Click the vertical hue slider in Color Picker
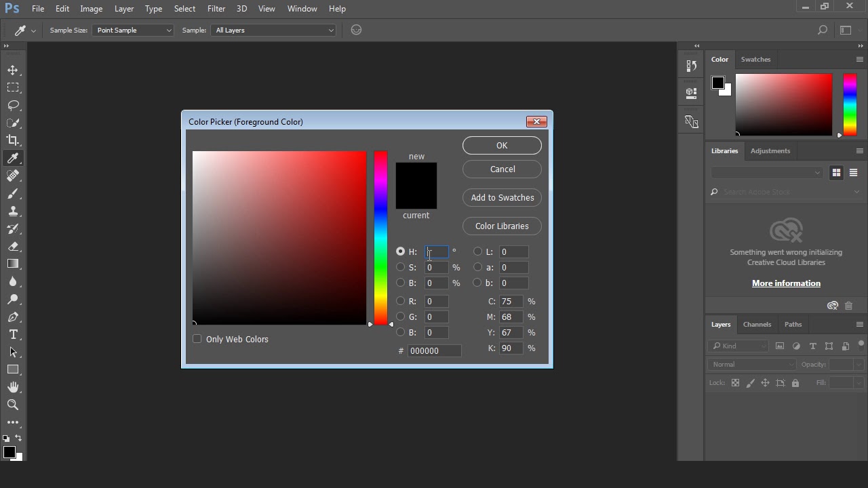 (380, 238)
